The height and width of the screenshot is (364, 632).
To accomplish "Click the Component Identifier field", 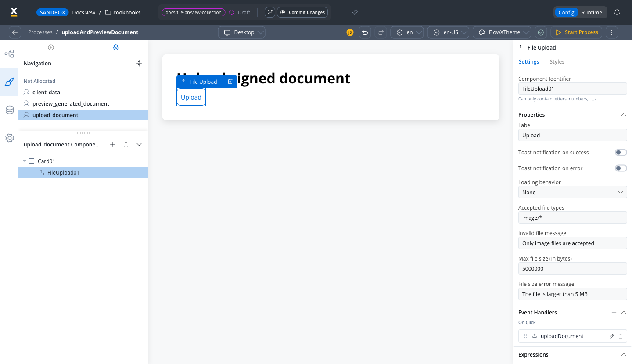I will click(572, 89).
